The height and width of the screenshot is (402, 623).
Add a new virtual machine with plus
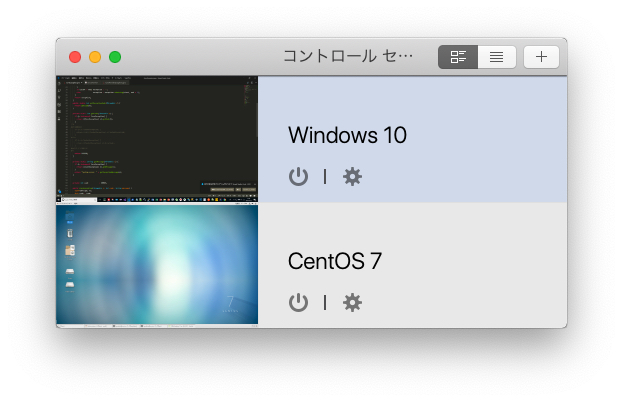541,57
